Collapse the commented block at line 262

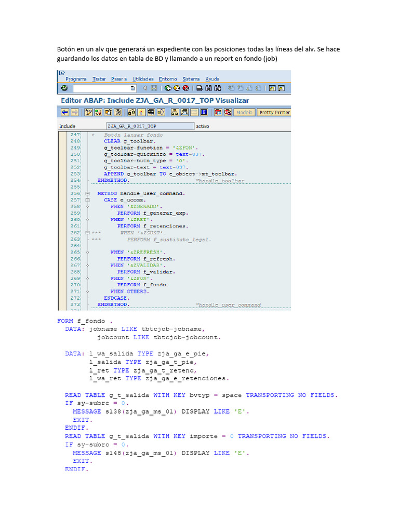pyautogui.click(x=87, y=233)
